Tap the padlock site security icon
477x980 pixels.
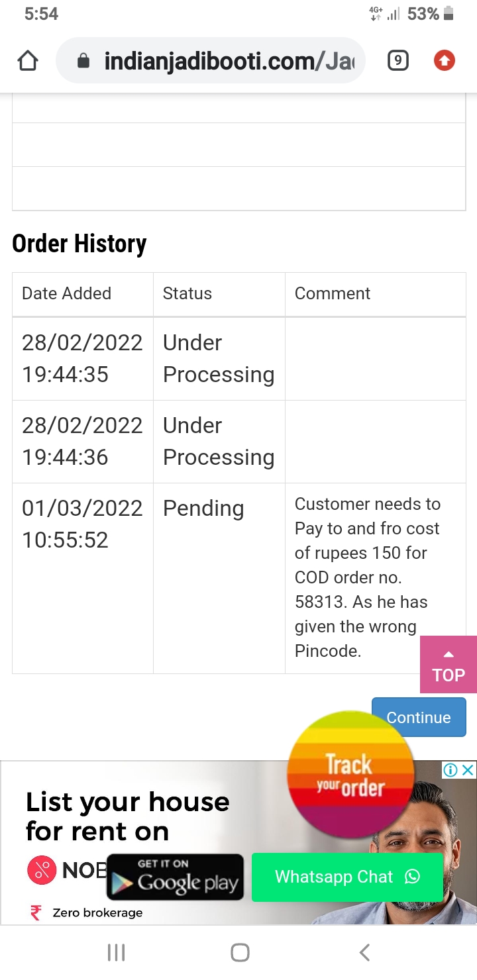(x=83, y=62)
